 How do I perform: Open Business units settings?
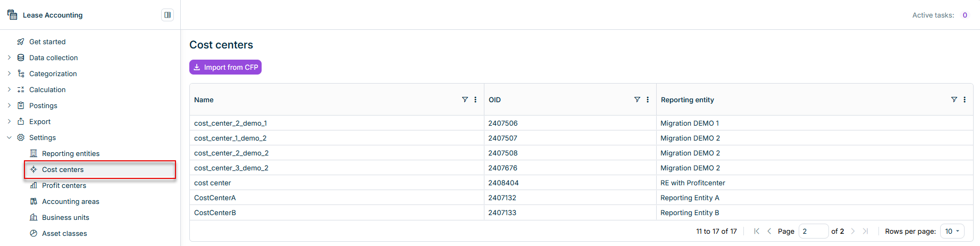click(x=65, y=217)
